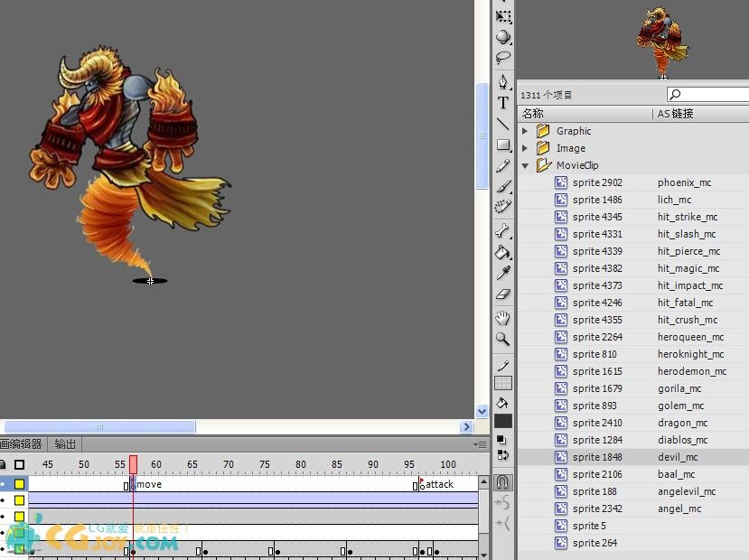The height and width of the screenshot is (560, 749).
Task: Click the diablos_mc linkage name
Action: [683, 440]
